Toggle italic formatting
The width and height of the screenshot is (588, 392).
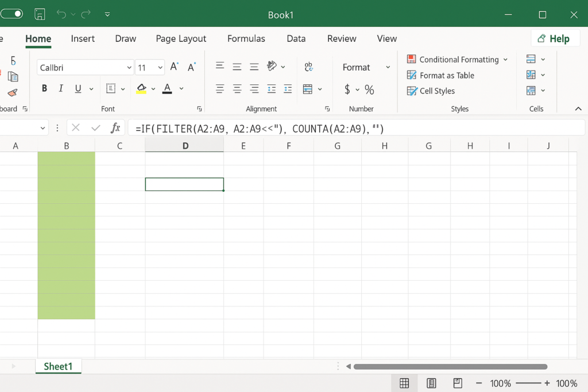click(61, 88)
